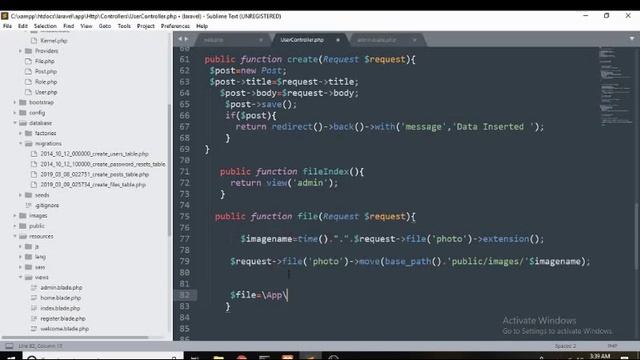Click Line 82, Column 13 status text
640x360 pixels.
click(x=40, y=346)
